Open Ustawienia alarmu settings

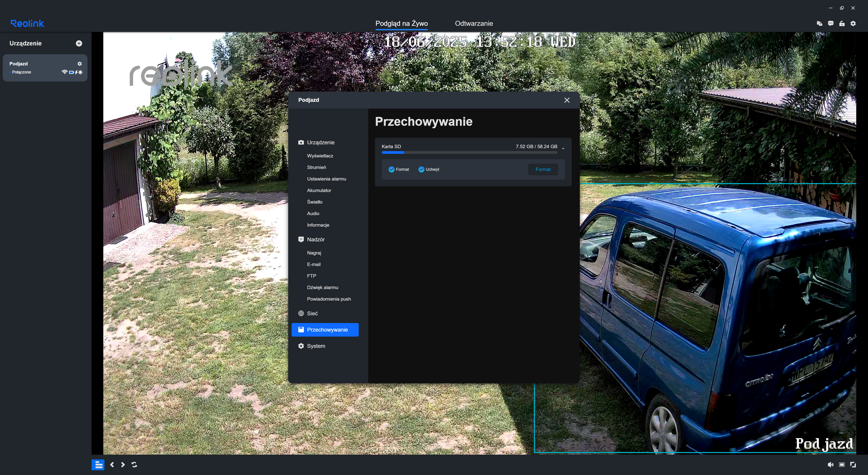click(326, 179)
